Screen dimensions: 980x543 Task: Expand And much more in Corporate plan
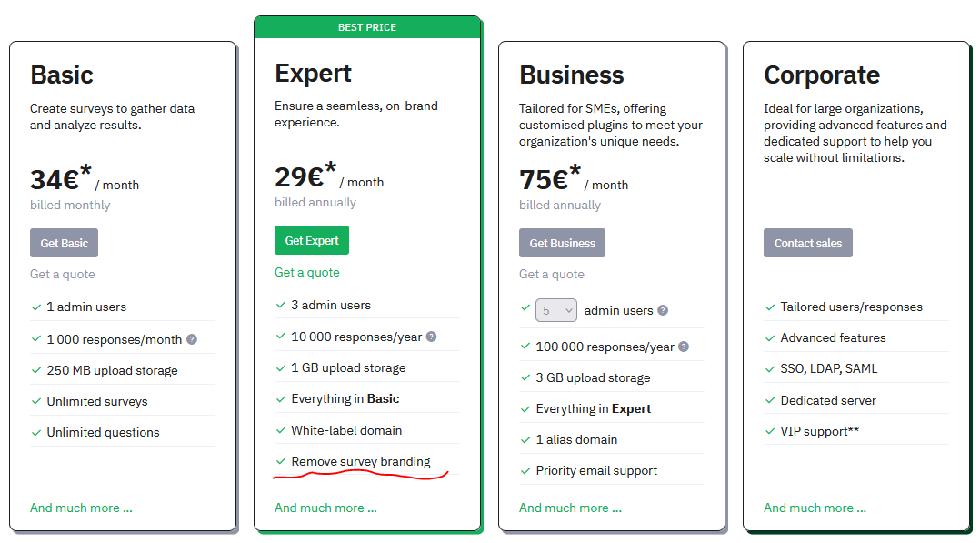[815, 508]
